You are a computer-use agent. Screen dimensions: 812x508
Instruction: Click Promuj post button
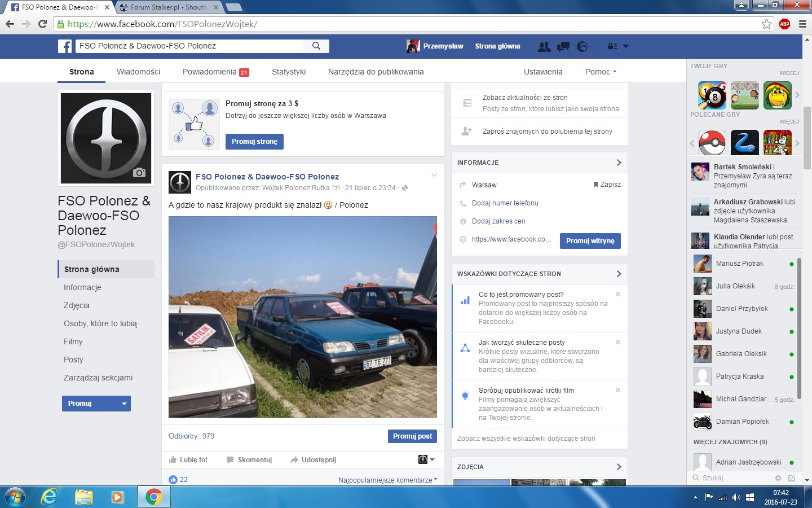click(x=412, y=436)
